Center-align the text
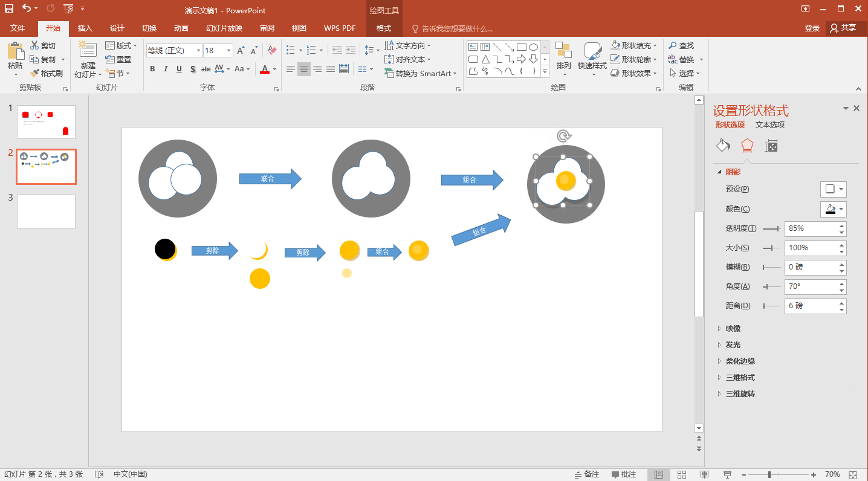Viewport: 868px width, 481px height. click(x=304, y=69)
